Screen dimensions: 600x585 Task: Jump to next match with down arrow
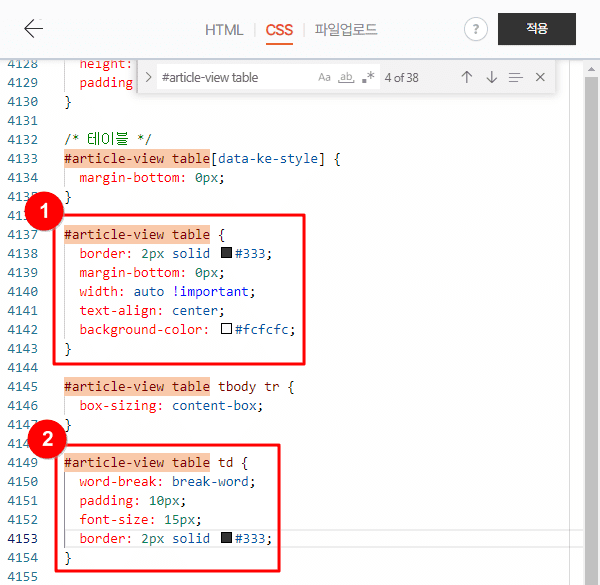492,77
